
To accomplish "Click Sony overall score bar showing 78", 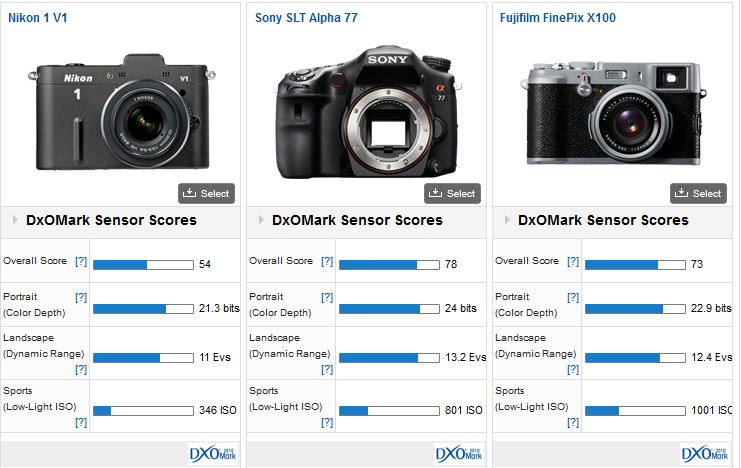I will [x=389, y=265].
